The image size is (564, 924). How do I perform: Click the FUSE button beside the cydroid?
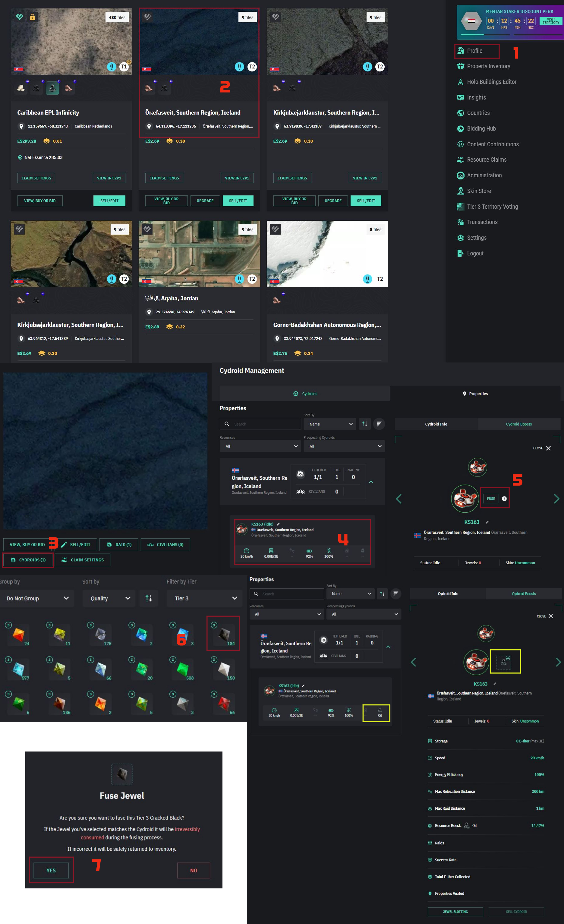click(x=490, y=498)
